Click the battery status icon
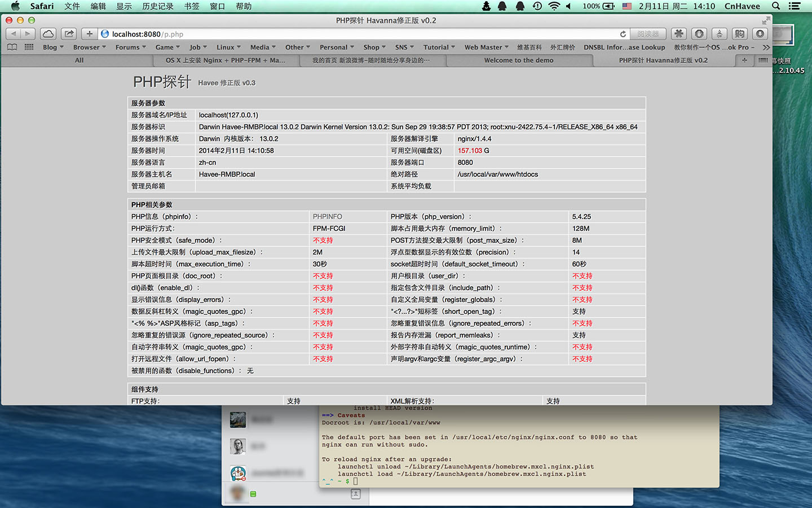The image size is (812, 508). click(609, 6)
